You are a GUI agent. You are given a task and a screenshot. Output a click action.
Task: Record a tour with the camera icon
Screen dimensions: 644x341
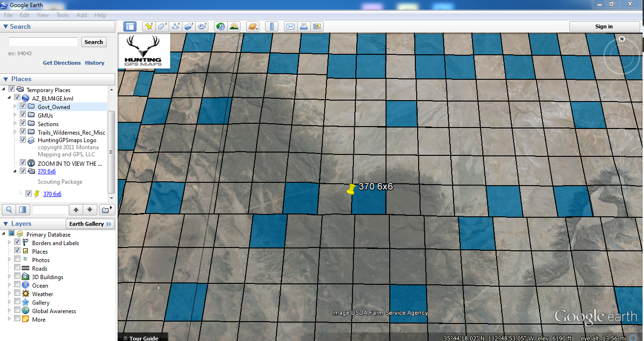coord(202,26)
